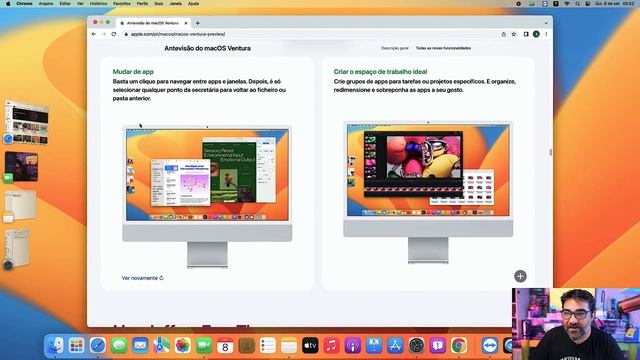
Task: Click the Chrome icon in the Dock
Action: 459,346
